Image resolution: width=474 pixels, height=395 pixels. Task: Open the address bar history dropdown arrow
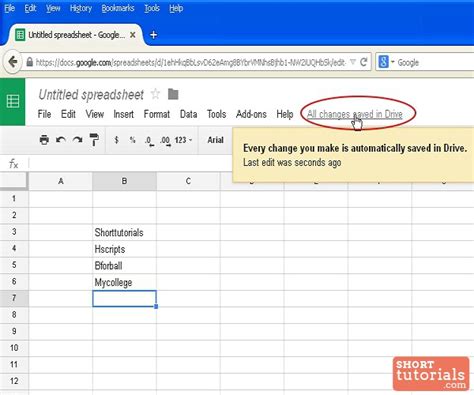pos(353,62)
